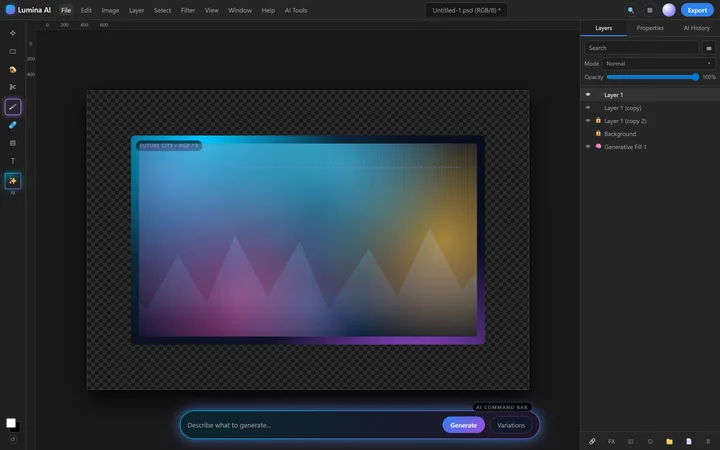
Task: Toggle visibility of Generative Fill 1 layer
Action: tap(588, 147)
